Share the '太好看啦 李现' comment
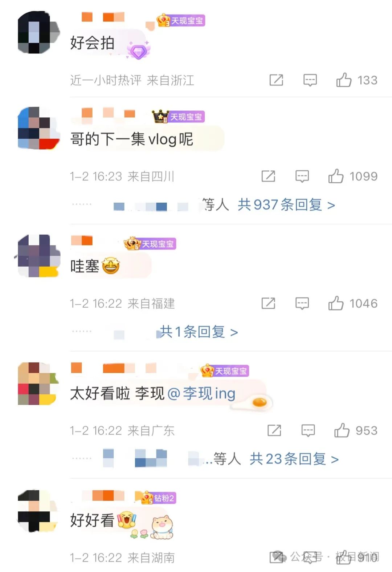The image size is (392, 572). (274, 430)
